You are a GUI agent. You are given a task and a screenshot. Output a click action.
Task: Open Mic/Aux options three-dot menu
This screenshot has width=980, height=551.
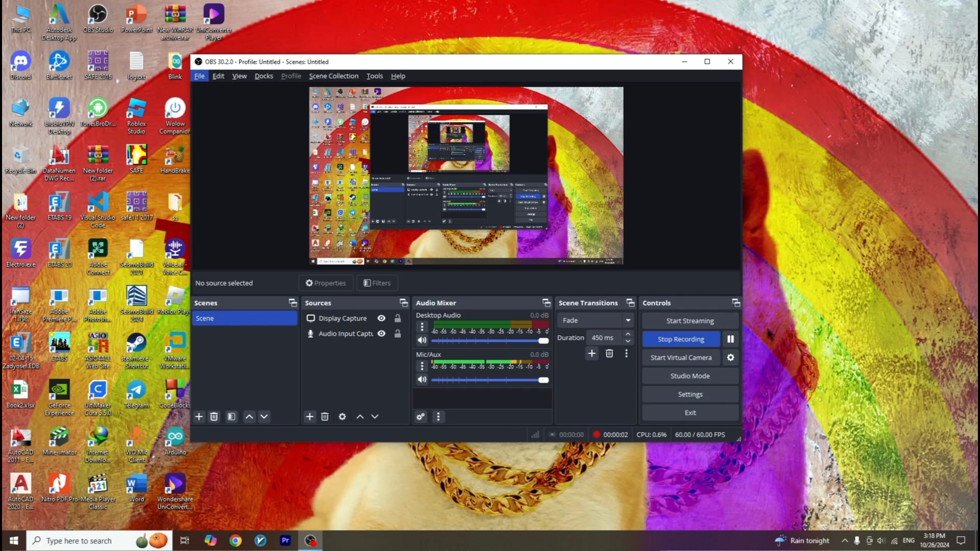[x=422, y=366]
